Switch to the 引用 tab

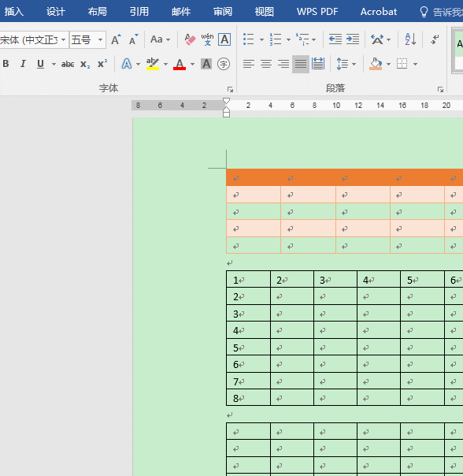pyautogui.click(x=139, y=12)
